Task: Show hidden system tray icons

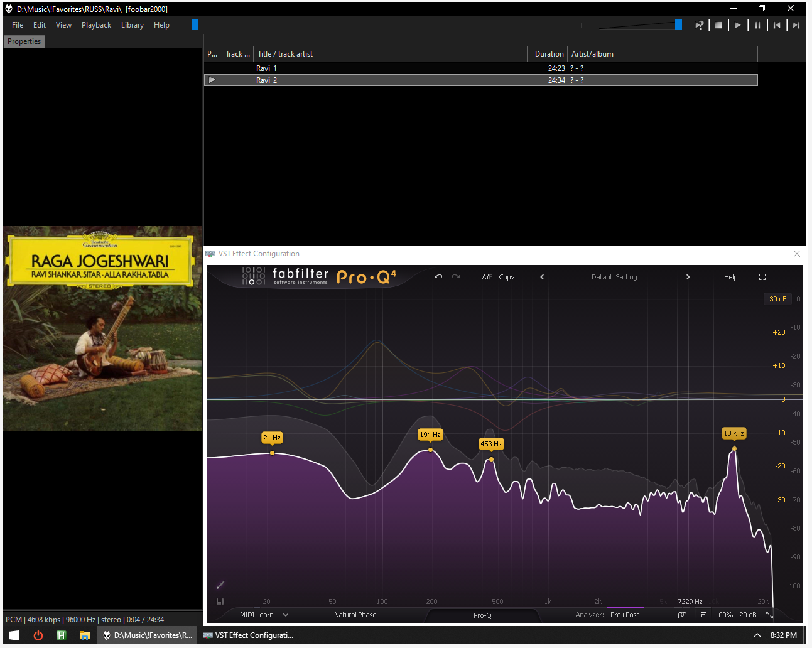Action: point(757,635)
